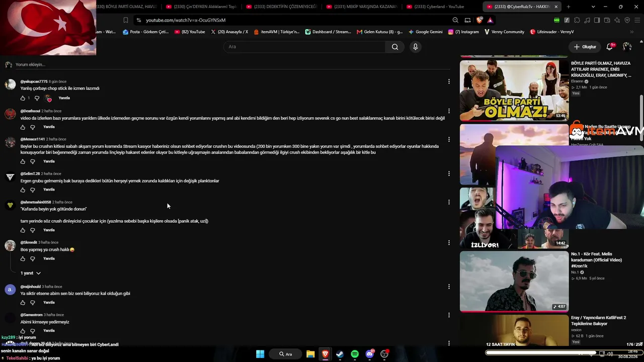Reply to @yakupcan7775 with 'Yanıtla'
Image resolution: width=644 pixels, height=362 pixels.
click(64, 98)
